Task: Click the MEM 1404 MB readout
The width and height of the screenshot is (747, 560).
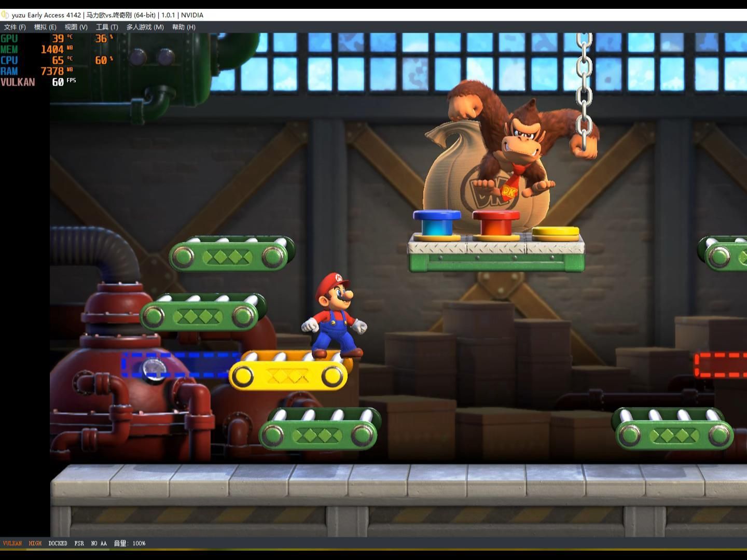Action: click(x=36, y=49)
